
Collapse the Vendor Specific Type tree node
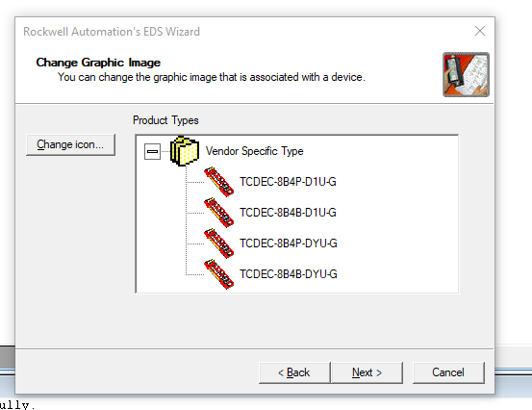(x=152, y=151)
